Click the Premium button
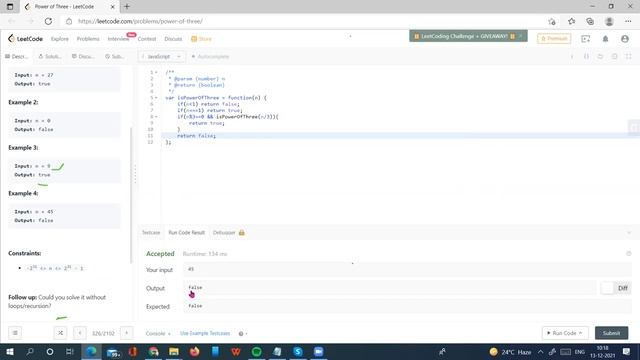 [554, 38]
